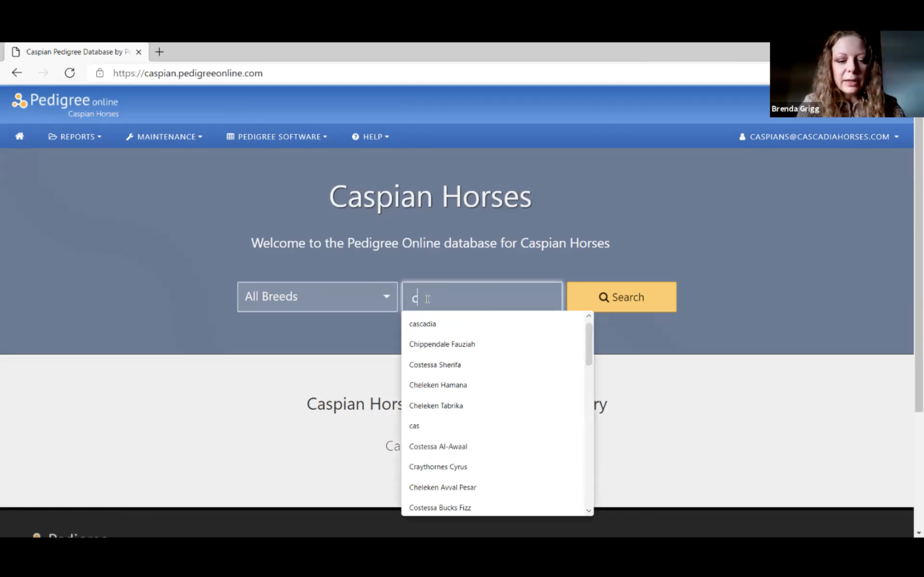This screenshot has width=924, height=577.
Task: Close the Caspian Pedigree Database tab
Action: point(139,52)
